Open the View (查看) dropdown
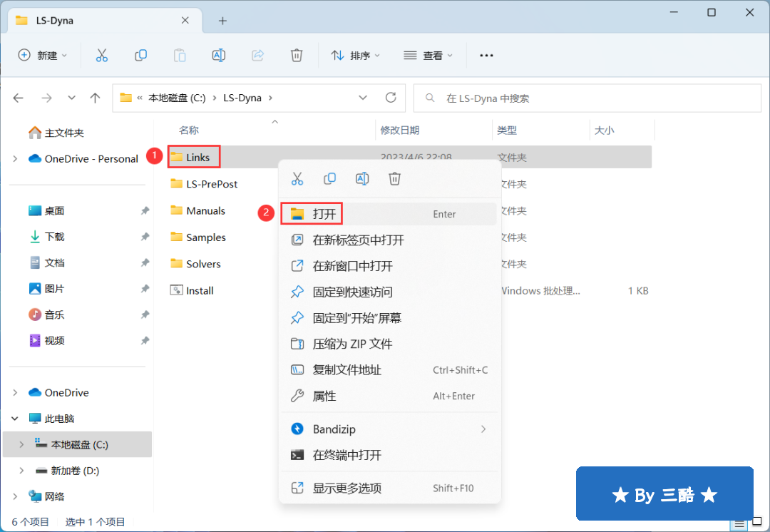 (428, 56)
